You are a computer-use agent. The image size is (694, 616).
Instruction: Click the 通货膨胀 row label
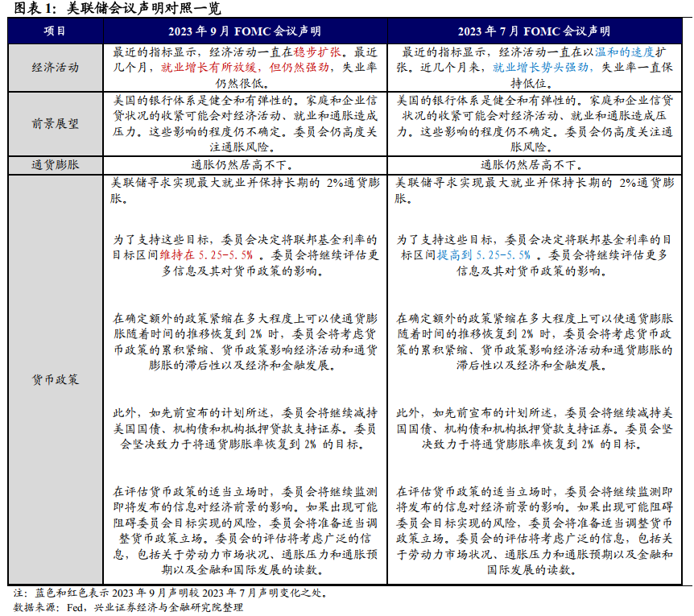[56, 165]
